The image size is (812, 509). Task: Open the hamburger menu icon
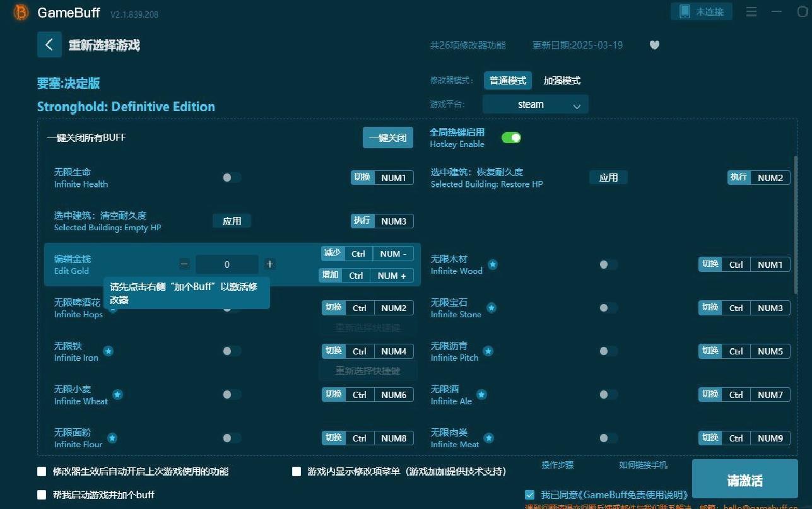751,11
